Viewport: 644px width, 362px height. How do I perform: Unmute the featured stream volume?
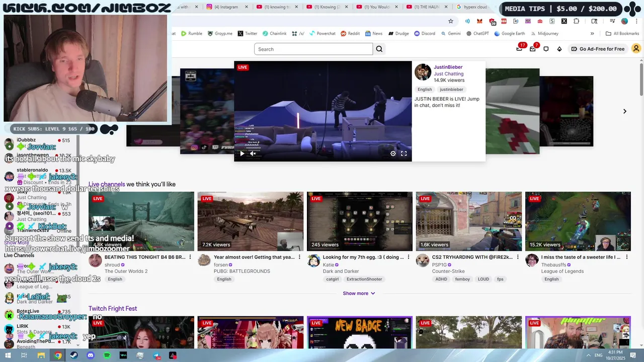(253, 154)
